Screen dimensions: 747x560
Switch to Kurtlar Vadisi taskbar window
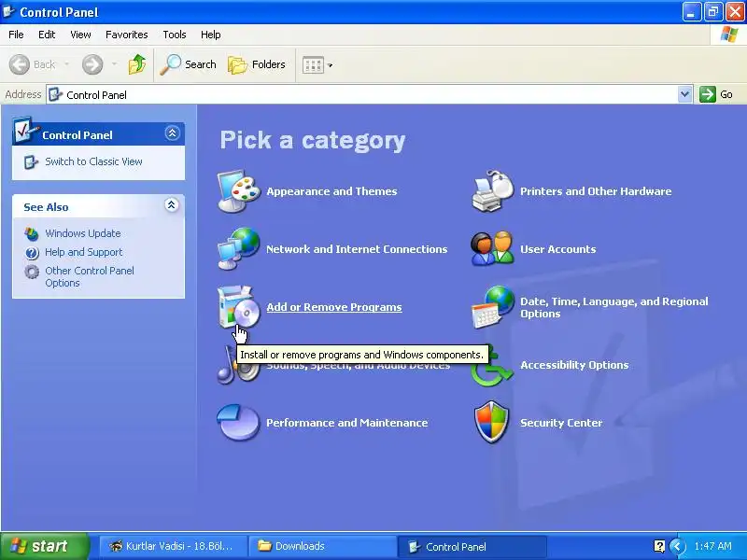tap(173, 546)
